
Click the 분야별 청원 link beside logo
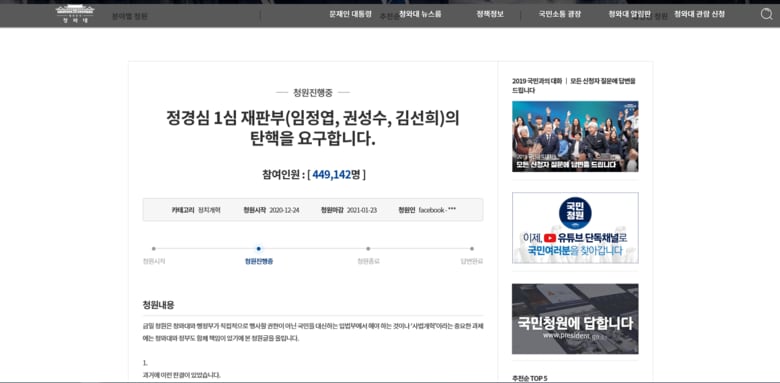[x=130, y=16]
